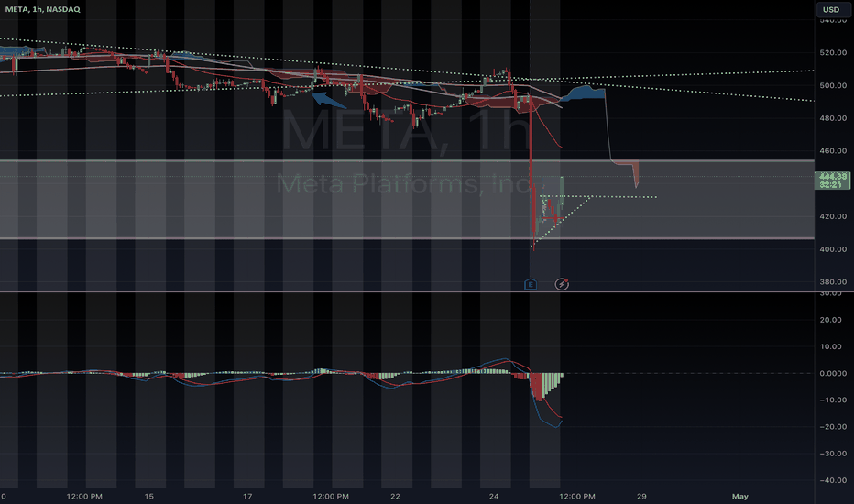Click the 24 date label on time axis
The image size is (854, 504).
[494, 497]
